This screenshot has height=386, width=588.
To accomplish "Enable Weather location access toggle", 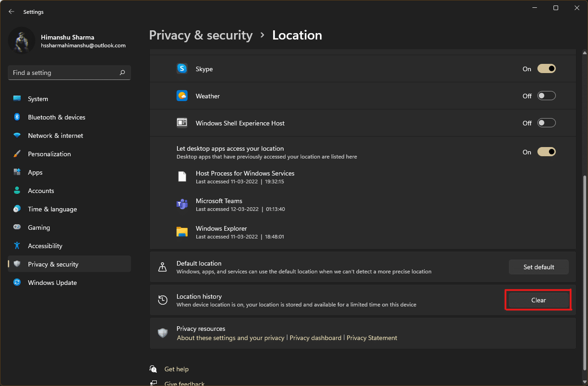I will tap(547, 96).
